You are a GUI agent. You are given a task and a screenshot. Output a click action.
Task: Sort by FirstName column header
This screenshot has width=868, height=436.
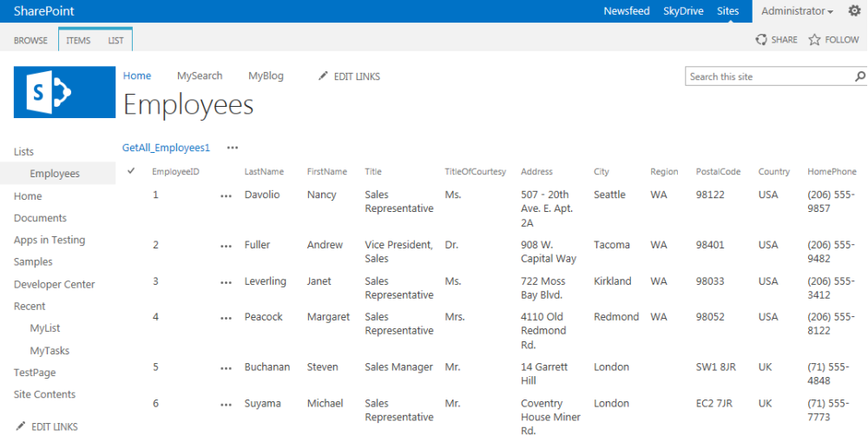[327, 172]
